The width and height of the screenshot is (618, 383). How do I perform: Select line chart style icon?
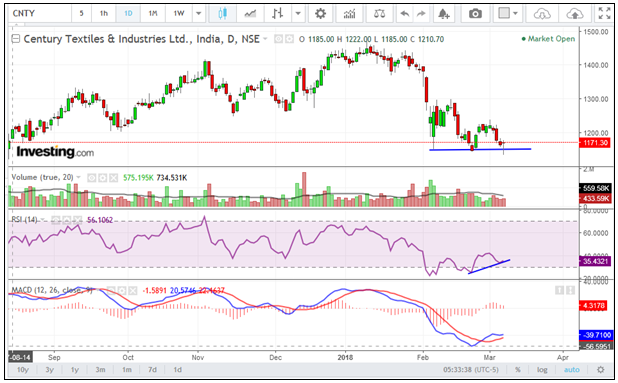(x=250, y=14)
